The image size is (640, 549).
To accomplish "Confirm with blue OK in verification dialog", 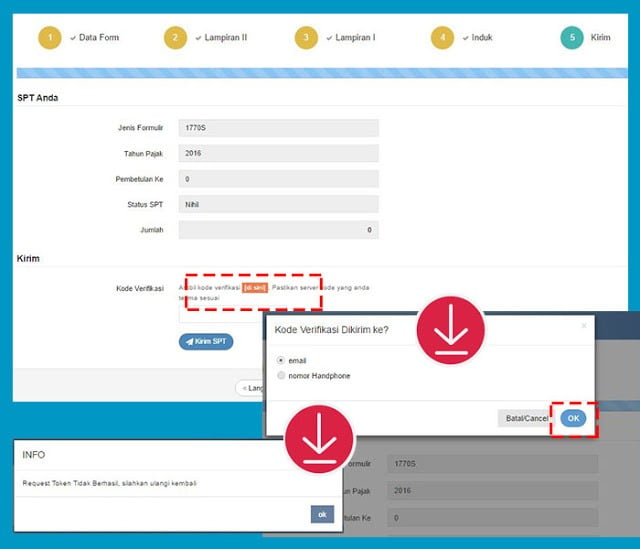I will 573,418.
